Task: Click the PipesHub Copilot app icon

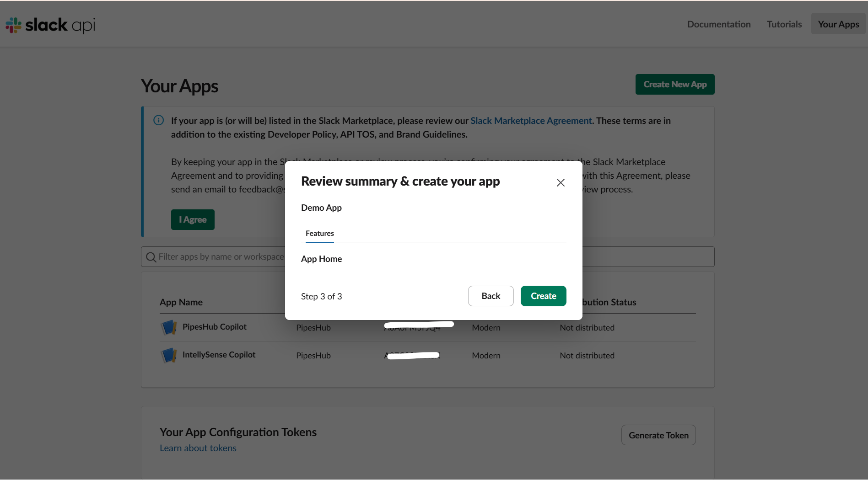Action: 169,327
